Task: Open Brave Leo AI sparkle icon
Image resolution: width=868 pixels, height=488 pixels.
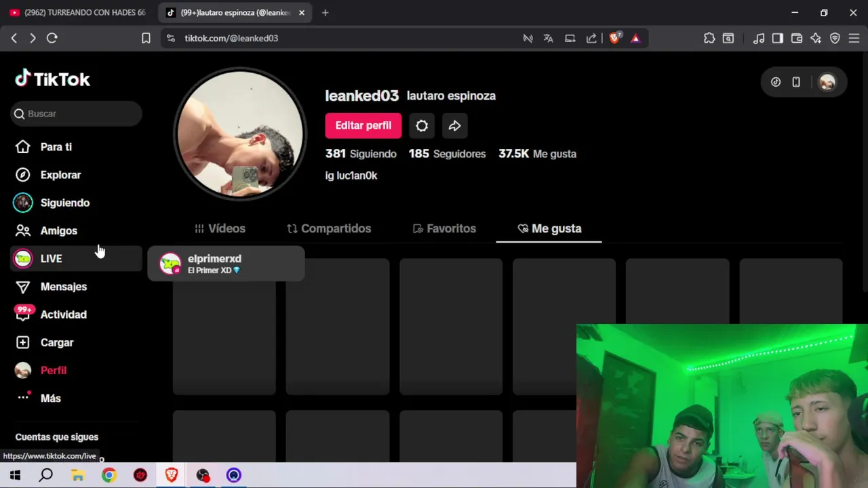Action: pos(816,38)
